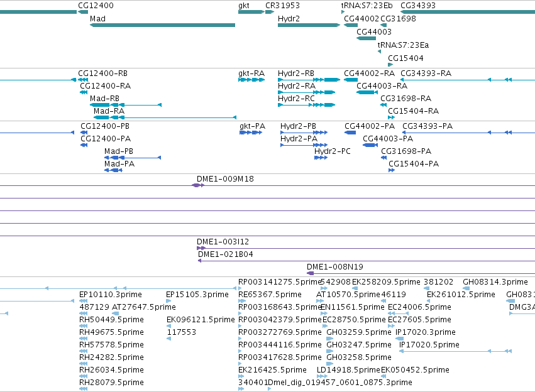The width and height of the screenshot is (535, 392).
Task: Click the Mad-RB transcript label
Action: point(104,99)
